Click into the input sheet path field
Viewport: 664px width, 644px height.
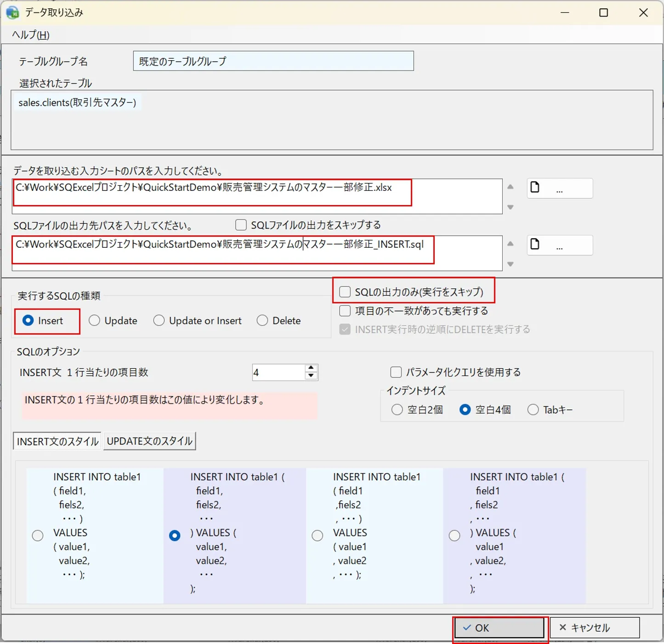257,196
